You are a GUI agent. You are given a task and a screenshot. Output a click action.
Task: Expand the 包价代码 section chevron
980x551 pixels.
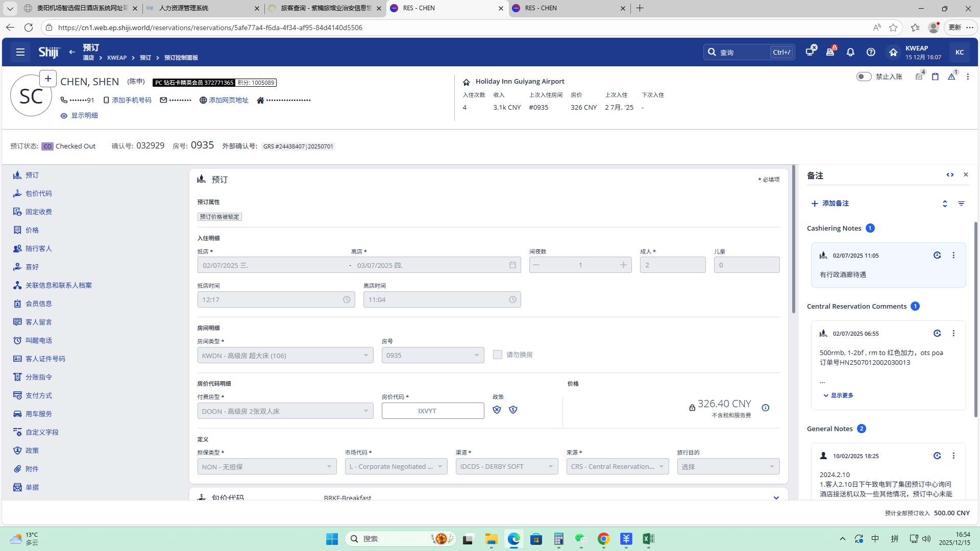[x=776, y=497]
